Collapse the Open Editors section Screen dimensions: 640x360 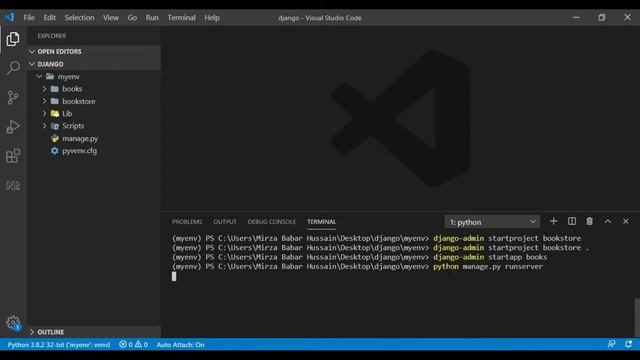(32, 51)
